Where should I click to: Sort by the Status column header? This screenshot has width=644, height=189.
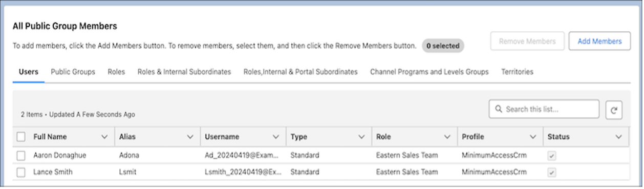click(559, 137)
